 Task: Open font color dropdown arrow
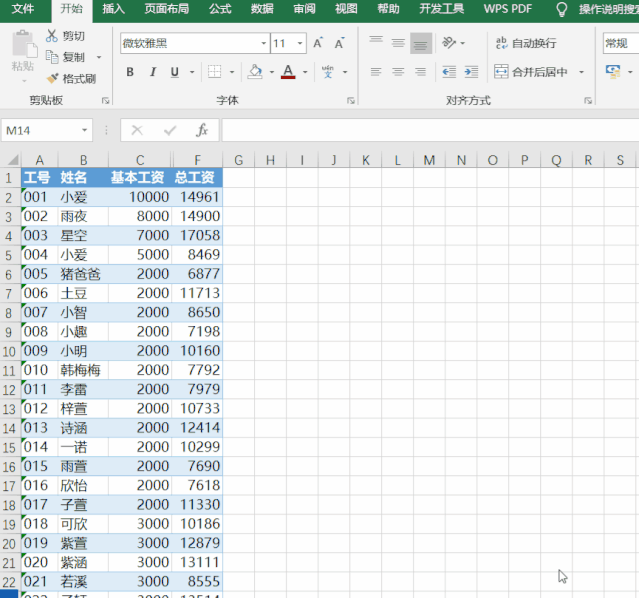pos(305,72)
